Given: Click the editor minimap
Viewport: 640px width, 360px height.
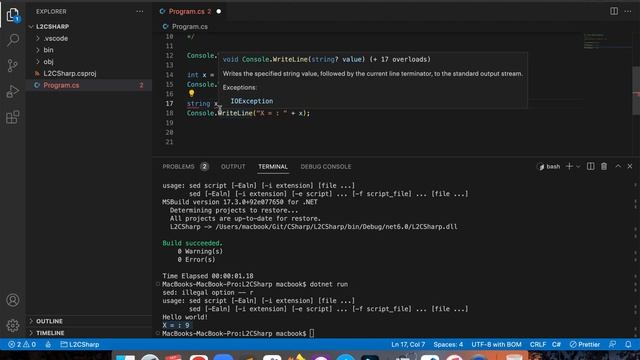Looking at the screenshot, I should tap(607, 41).
